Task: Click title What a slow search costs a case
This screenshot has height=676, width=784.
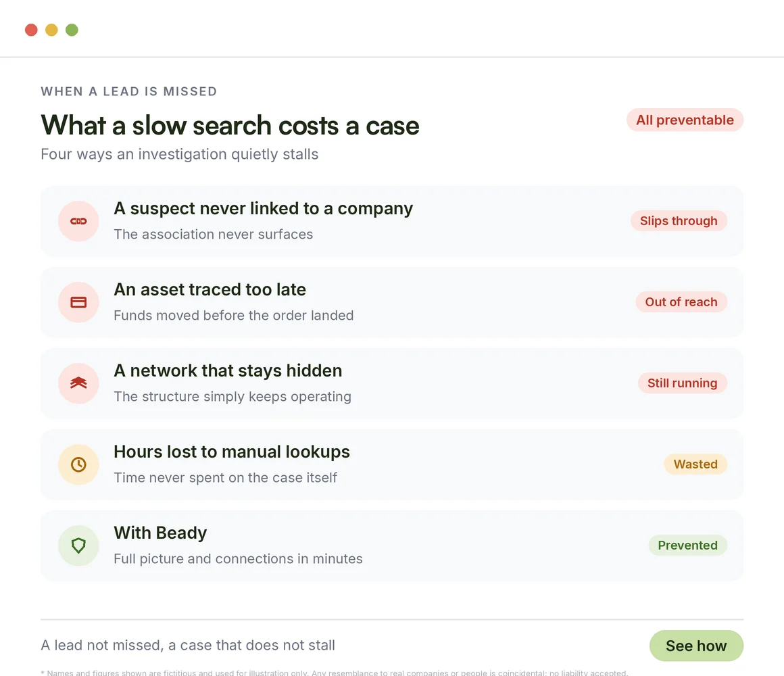Action: [x=230, y=125]
